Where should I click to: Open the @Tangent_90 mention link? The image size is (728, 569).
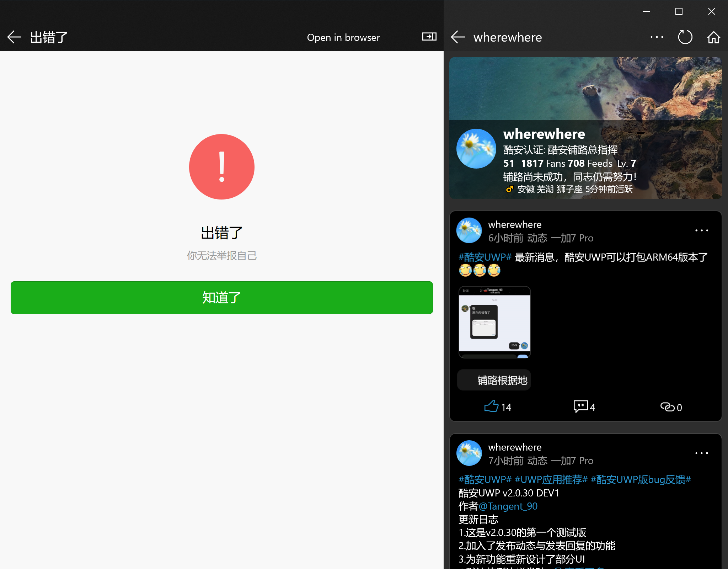(508, 506)
